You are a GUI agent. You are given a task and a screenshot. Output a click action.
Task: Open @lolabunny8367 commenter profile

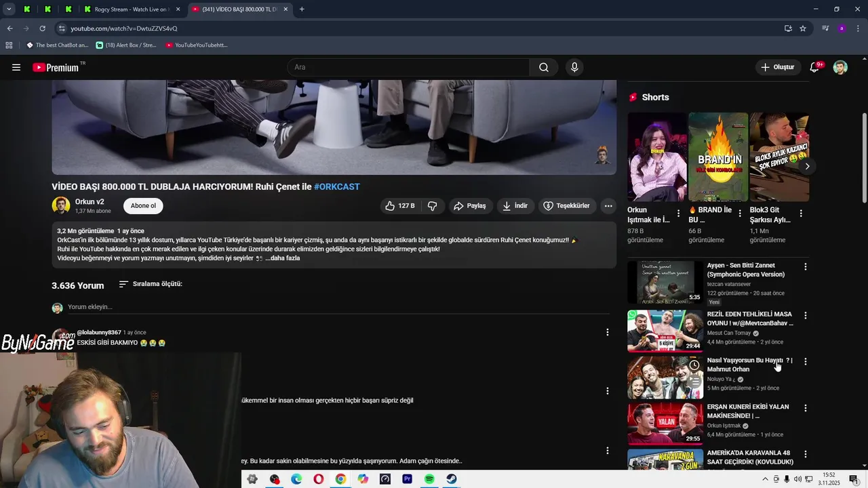click(x=99, y=332)
